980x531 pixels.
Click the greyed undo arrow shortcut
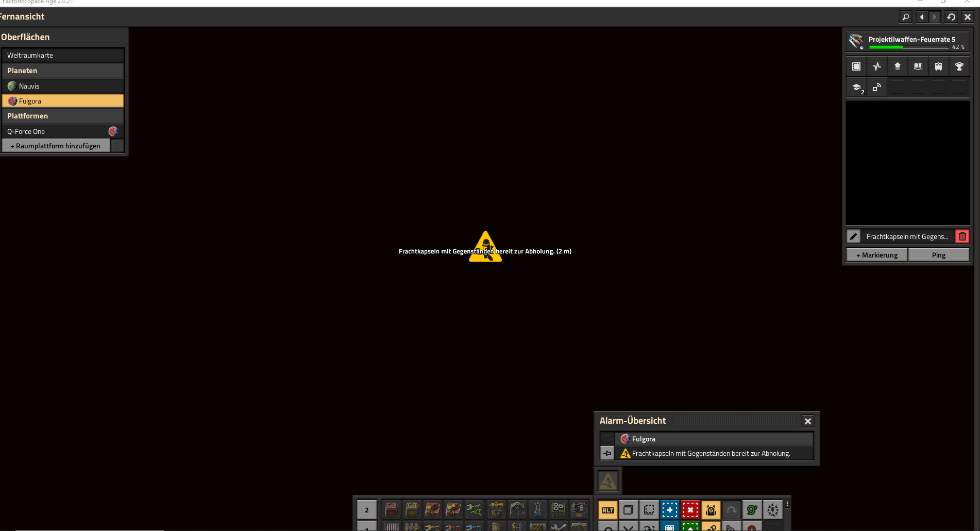(x=732, y=510)
